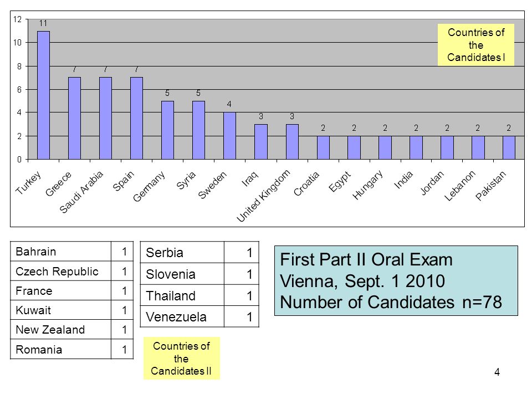Select the Romania cell in the table
The height and width of the screenshot is (399, 532).
click(61, 349)
